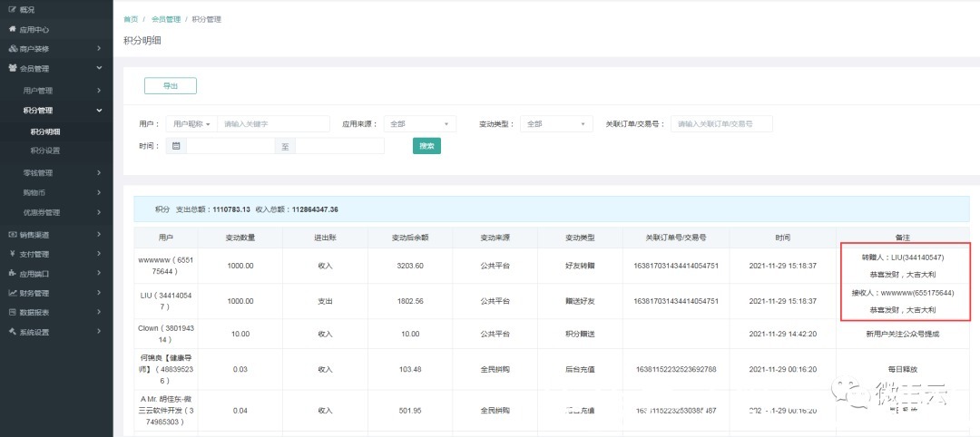Open 用户管理 in the sidebar

38,91
